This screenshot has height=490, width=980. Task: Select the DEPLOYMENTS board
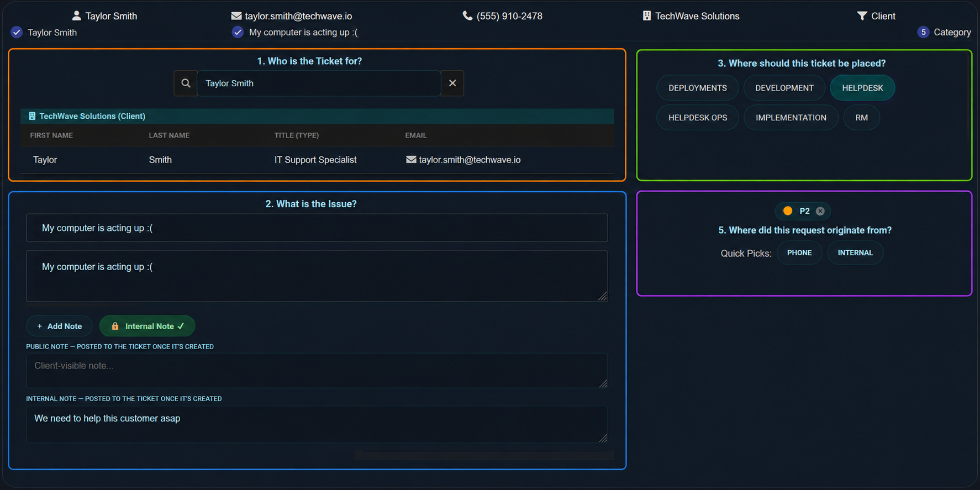[698, 88]
